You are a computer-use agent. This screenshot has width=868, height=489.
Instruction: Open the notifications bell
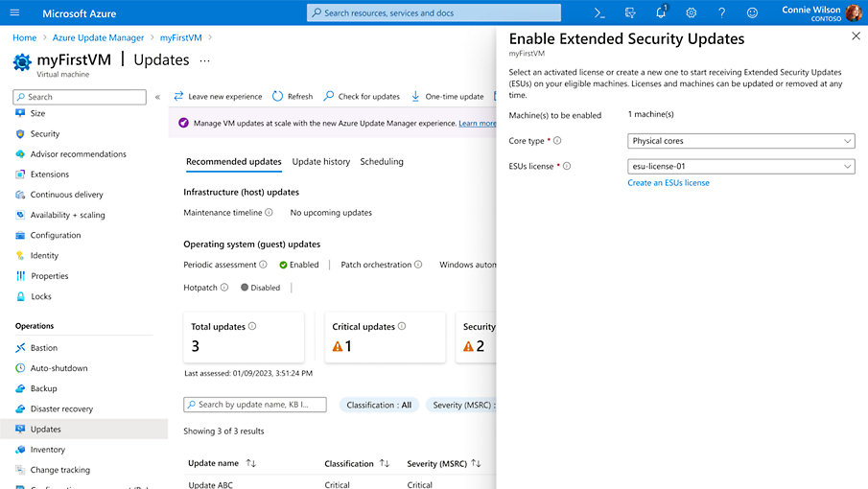point(661,13)
